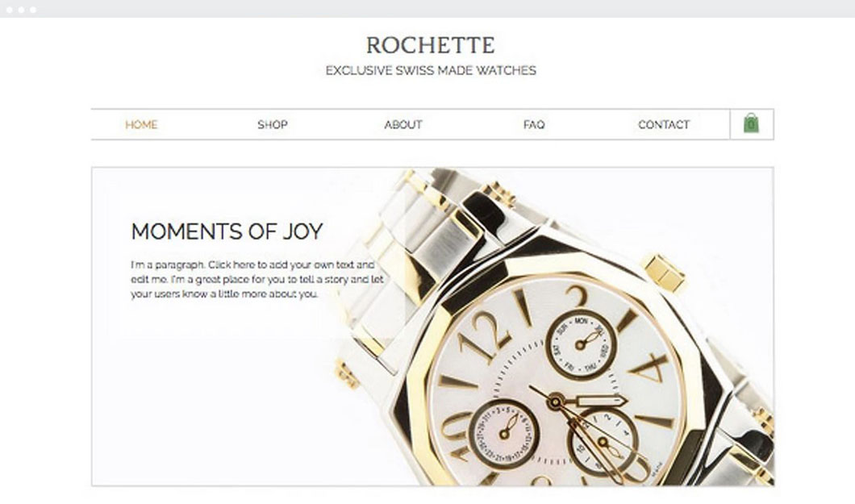Navigate to the ABOUT page

pyautogui.click(x=403, y=125)
